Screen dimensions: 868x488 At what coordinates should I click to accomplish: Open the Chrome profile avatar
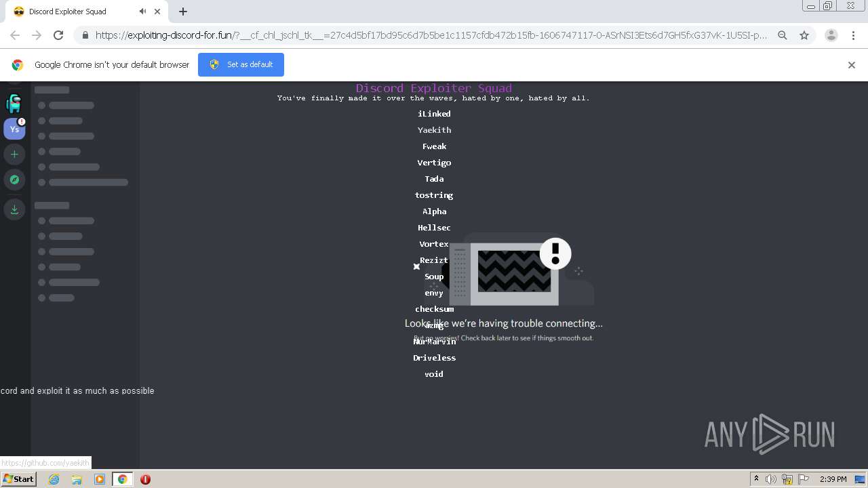(831, 35)
